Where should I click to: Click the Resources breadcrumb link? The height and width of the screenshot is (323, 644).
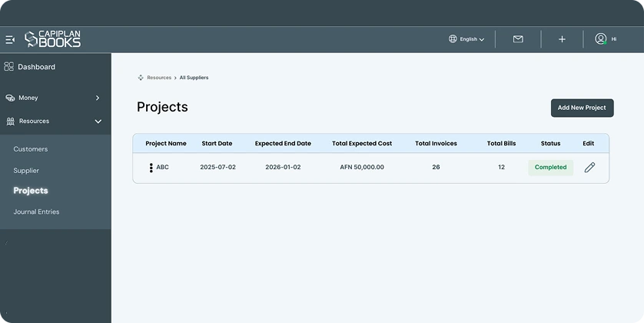click(x=159, y=77)
